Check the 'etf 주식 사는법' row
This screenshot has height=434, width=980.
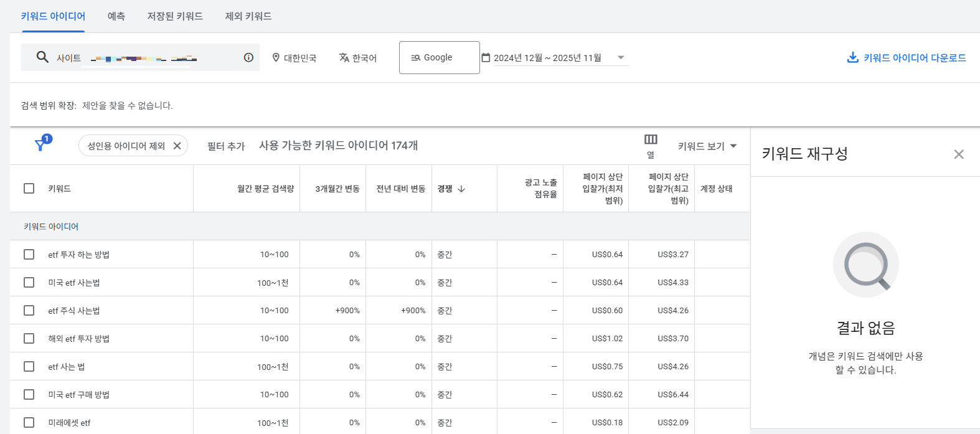[29, 310]
